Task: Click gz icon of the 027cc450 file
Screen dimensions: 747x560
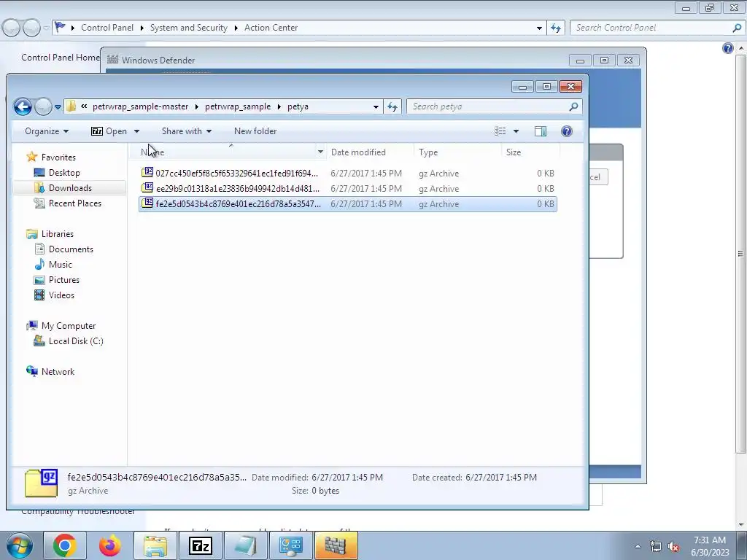Action: [147, 172]
